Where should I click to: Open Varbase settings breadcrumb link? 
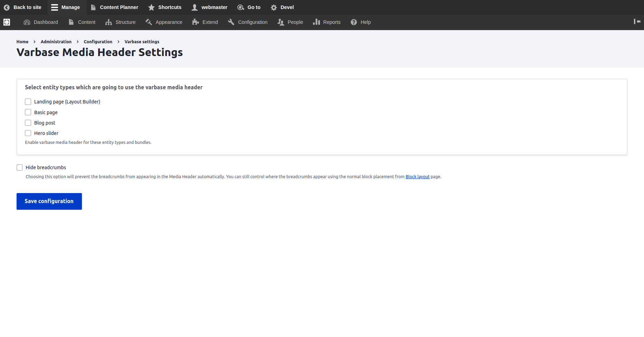(x=142, y=42)
